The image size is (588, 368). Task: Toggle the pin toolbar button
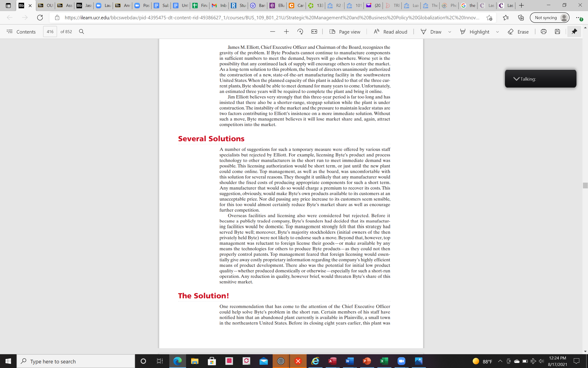point(574,32)
